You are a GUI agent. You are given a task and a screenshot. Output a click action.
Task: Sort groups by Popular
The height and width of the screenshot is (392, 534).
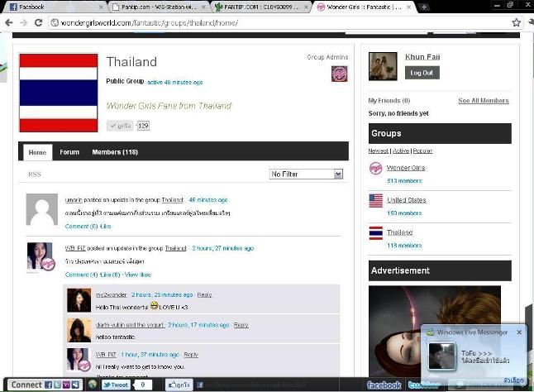(422, 151)
